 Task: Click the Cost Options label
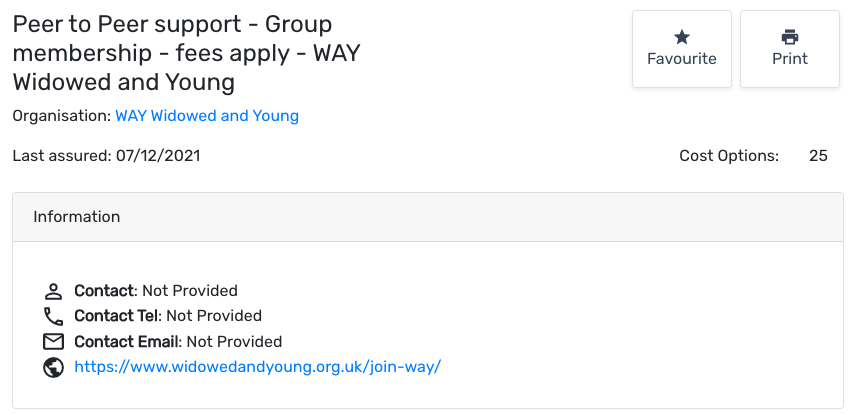tap(729, 156)
